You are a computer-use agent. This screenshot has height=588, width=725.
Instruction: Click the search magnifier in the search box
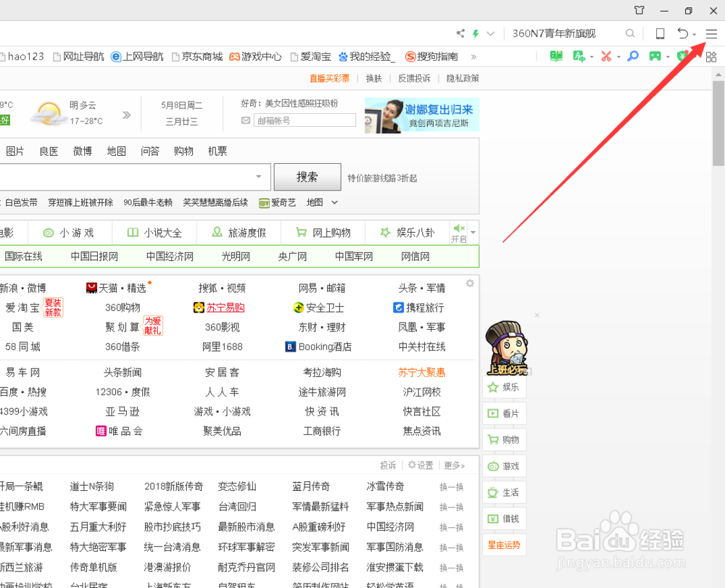630,33
